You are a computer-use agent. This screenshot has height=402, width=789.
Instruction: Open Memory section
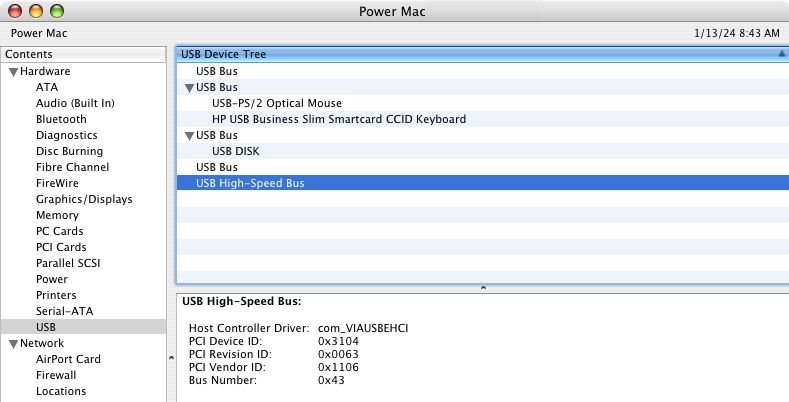57,215
